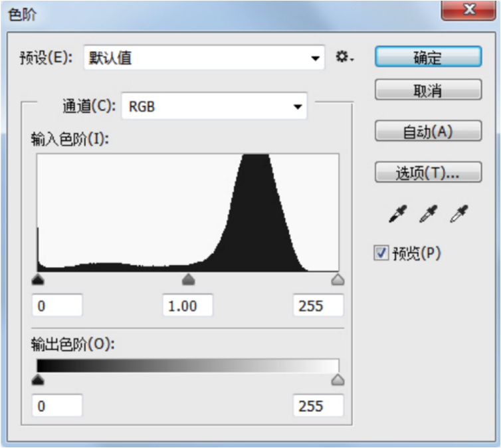Select the gray point eyedropper
The width and height of the screenshot is (501, 448).
pos(428,214)
